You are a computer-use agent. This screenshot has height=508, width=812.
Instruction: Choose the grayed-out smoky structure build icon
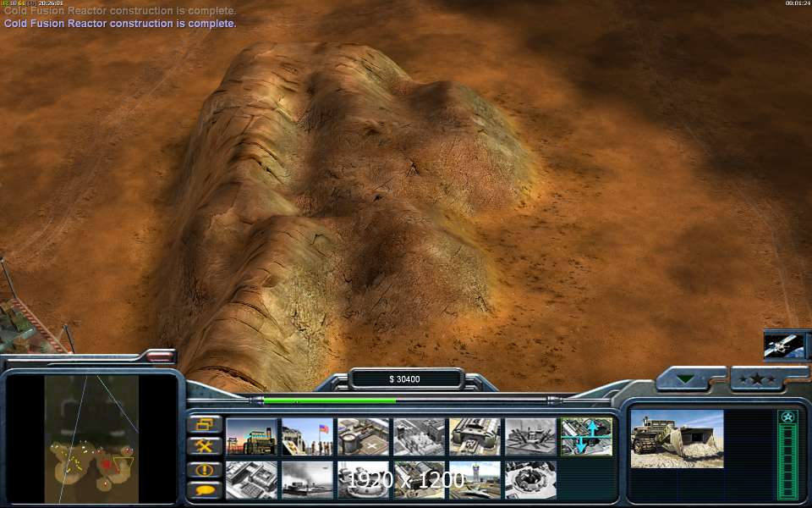pyautogui.click(x=308, y=480)
